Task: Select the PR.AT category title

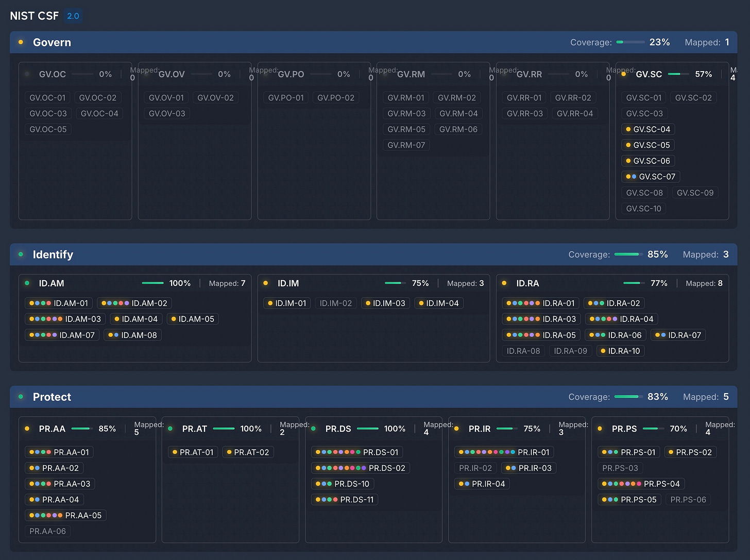Action: [195, 429]
